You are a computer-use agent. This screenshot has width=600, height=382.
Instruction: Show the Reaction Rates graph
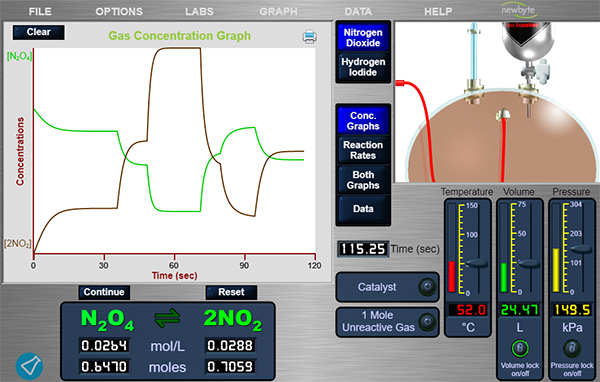(363, 150)
